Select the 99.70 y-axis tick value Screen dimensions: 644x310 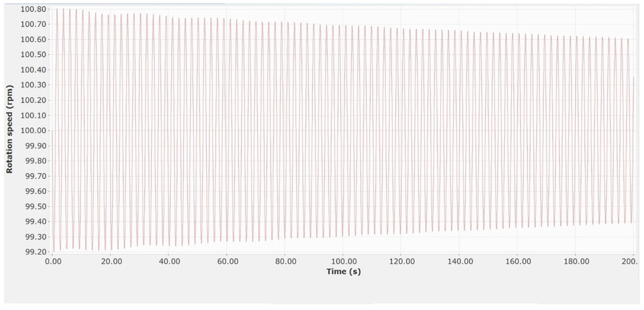(x=36, y=176)
